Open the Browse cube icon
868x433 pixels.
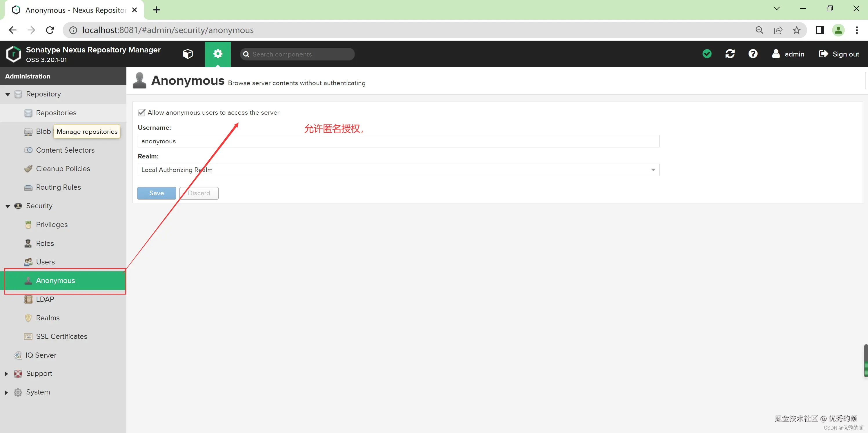(x=188, y=54)
